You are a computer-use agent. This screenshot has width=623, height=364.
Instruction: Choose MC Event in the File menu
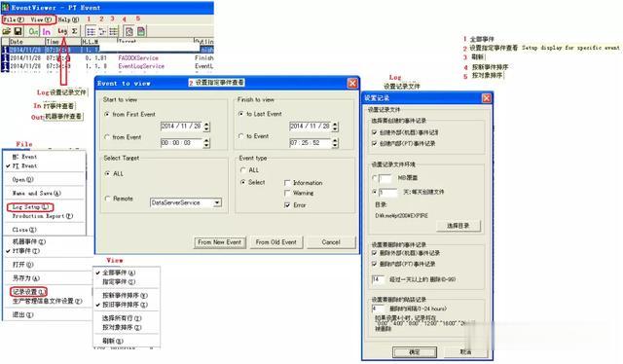(x=24, y=157)
